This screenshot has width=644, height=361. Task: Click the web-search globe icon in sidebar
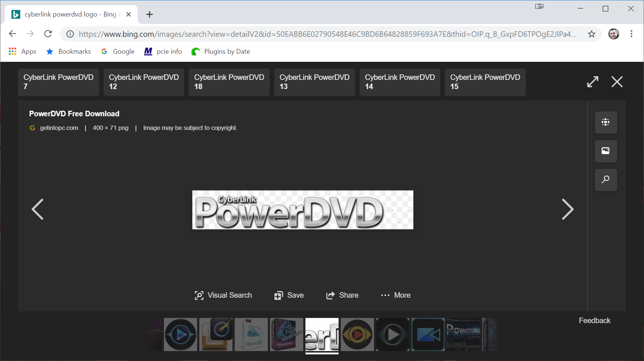pyautogui.click(x=606, y=122)
